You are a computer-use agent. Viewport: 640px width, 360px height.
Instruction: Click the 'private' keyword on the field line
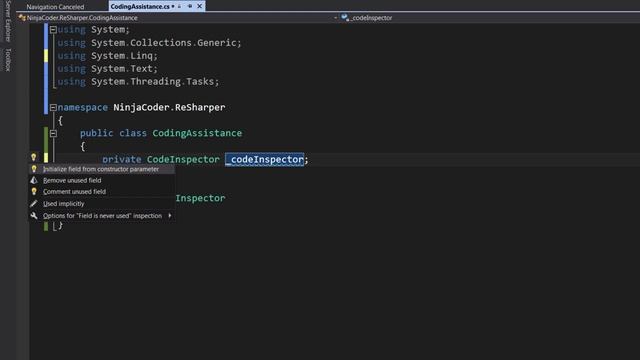click(x=122, y=160)
